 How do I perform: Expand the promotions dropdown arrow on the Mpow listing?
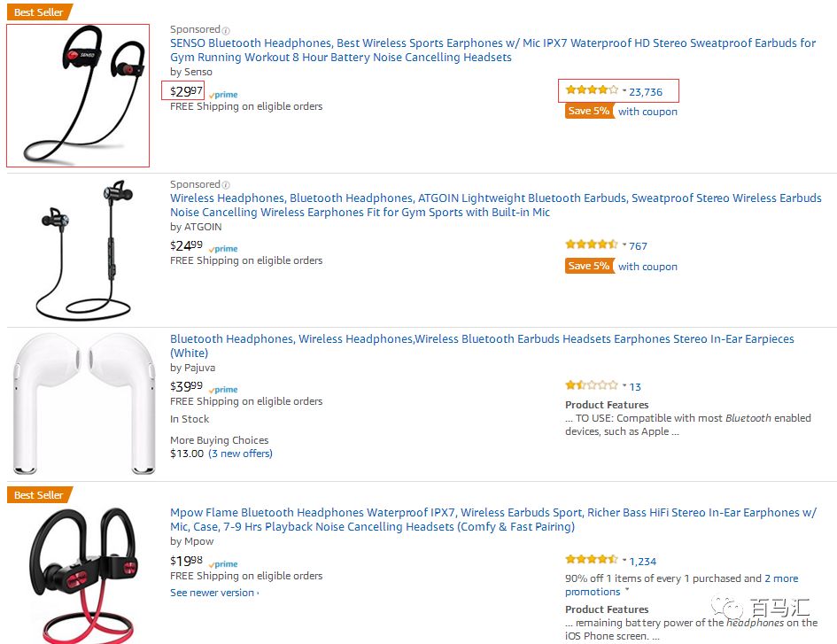(627, 590)
